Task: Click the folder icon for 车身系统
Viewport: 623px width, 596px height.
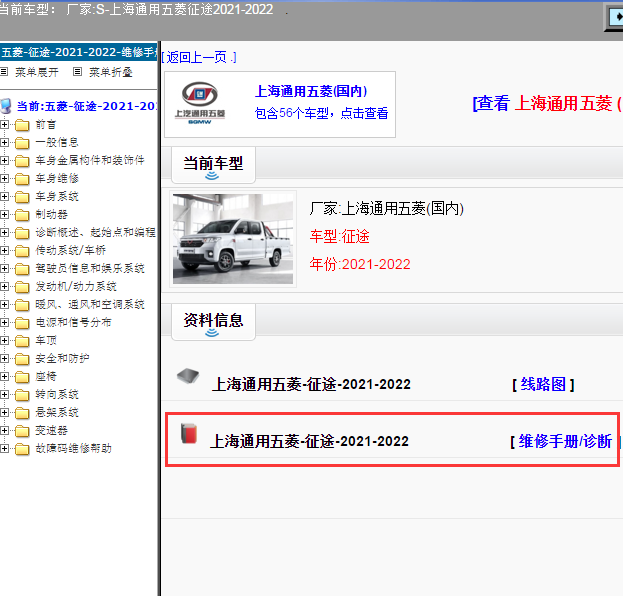Action: coord(22,197)
